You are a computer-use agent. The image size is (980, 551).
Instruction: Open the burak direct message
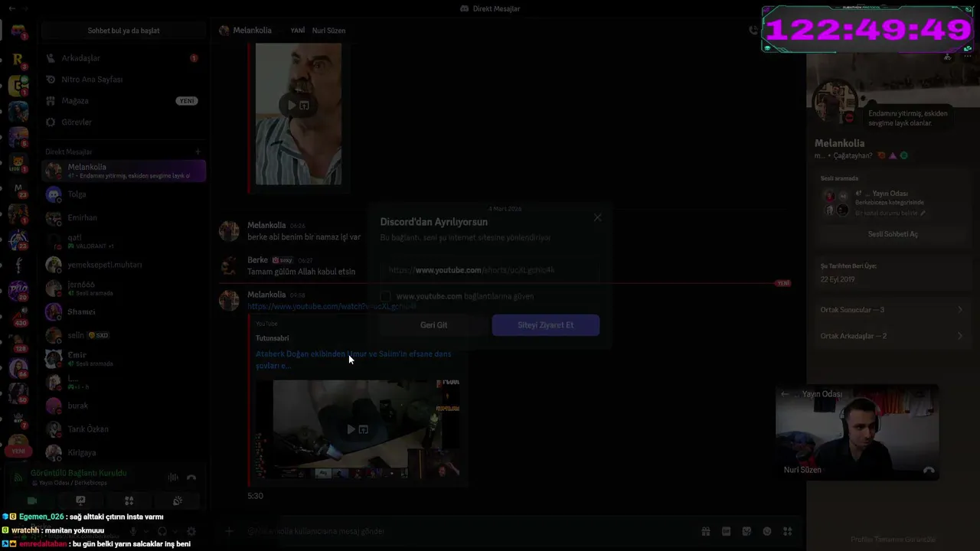click(124, 406)
